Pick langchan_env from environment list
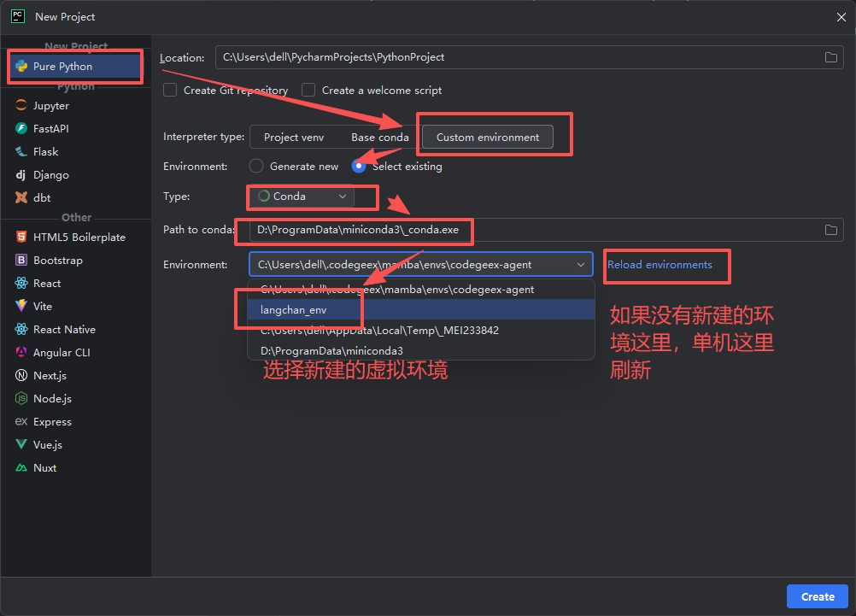The height and width of the screenshot is (616, 856). coord(421,309)
